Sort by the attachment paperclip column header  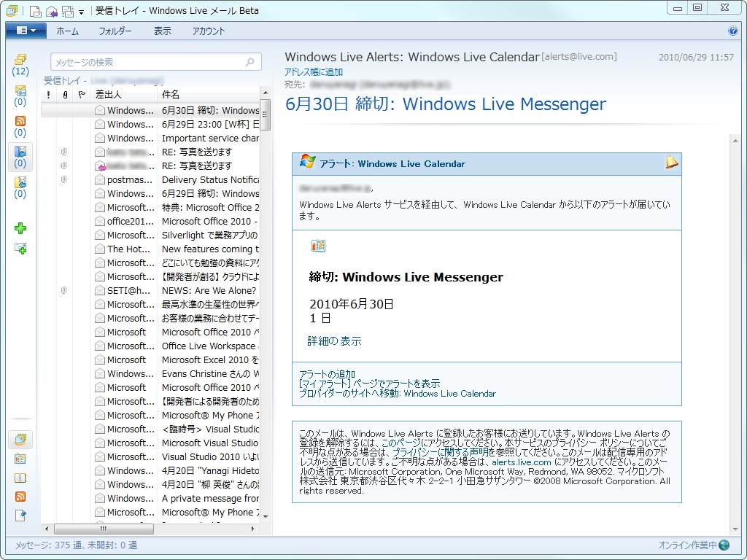(65, 95)
